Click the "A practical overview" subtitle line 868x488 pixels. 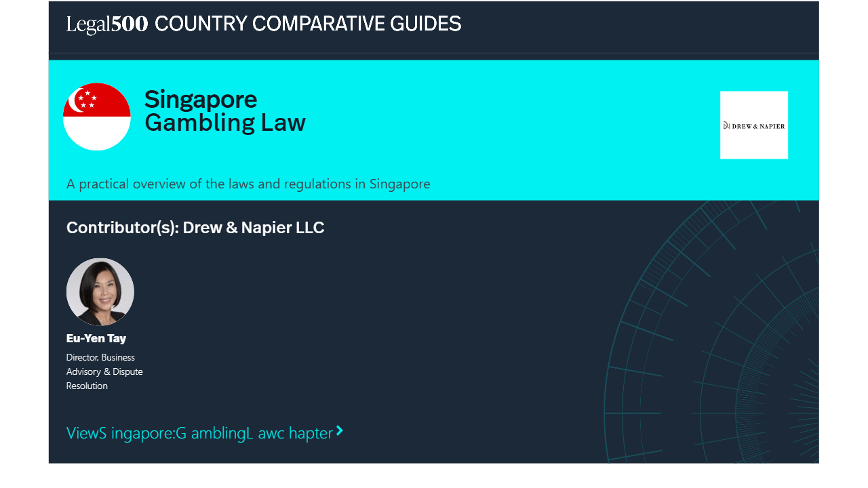[248, 184]
